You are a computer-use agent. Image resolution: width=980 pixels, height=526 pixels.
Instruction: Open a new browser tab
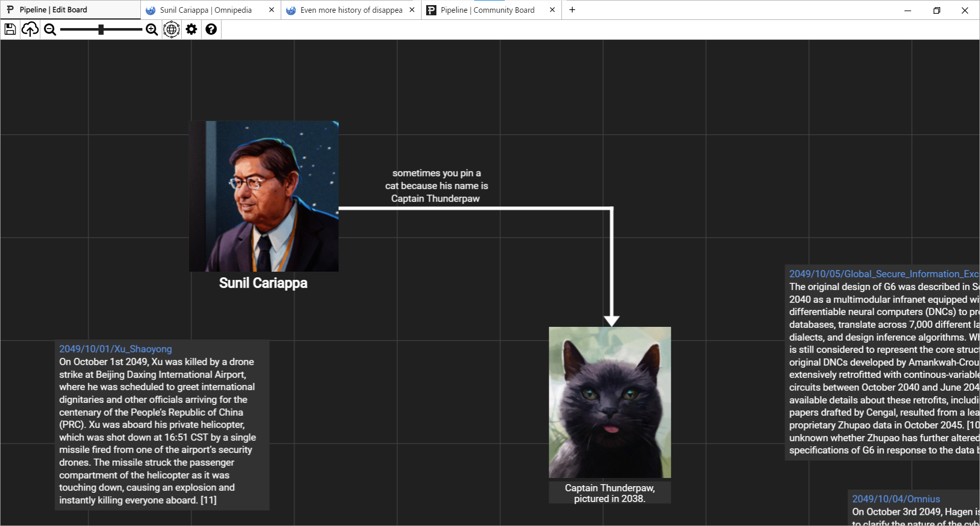pyautogui.click(x=572, y=10)
